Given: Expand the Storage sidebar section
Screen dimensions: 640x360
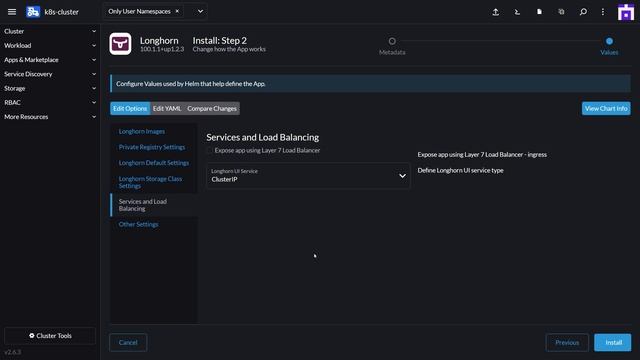Looking at the screenshot, I should [50, 88].
